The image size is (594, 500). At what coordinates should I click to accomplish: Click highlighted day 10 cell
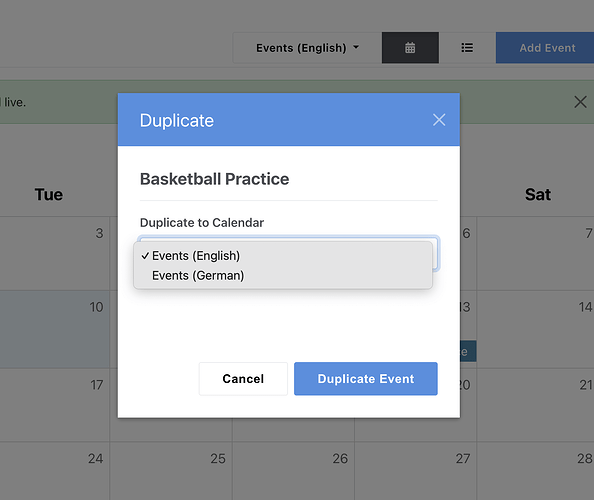[x=55, y=329]
